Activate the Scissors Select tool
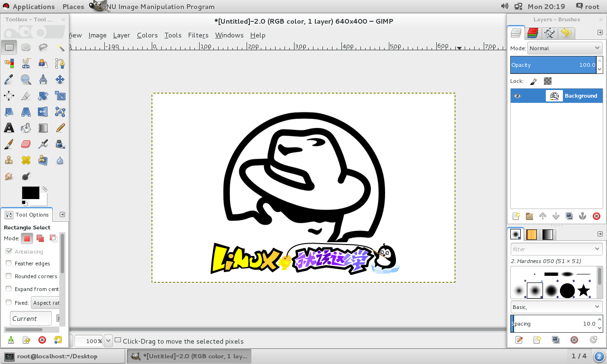Image resolution: width=607 pixels, height=364 pixels. [x=26, y=63]
